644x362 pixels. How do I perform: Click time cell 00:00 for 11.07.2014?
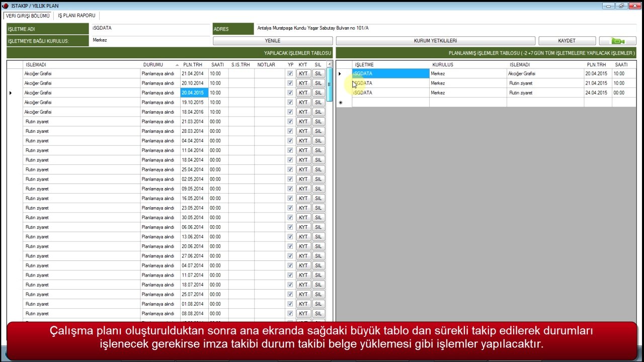tap(218, 275)
